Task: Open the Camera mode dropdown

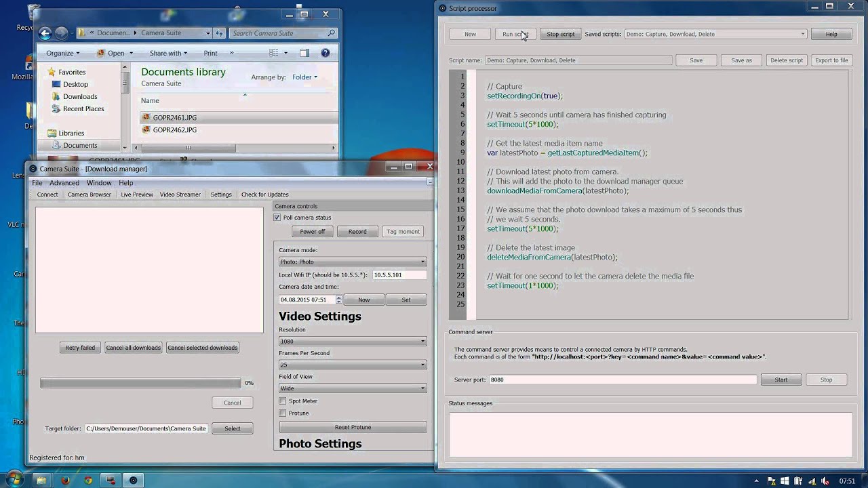Action: tap(353, 262)
